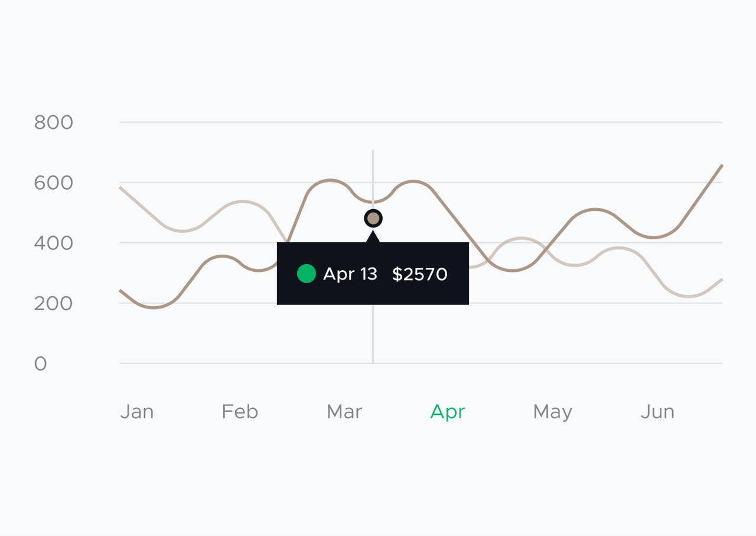The width and height of the screenshot is (756, 536).
Task: Click the vertical crosshair line below tooltip
Action: point(373,334)
